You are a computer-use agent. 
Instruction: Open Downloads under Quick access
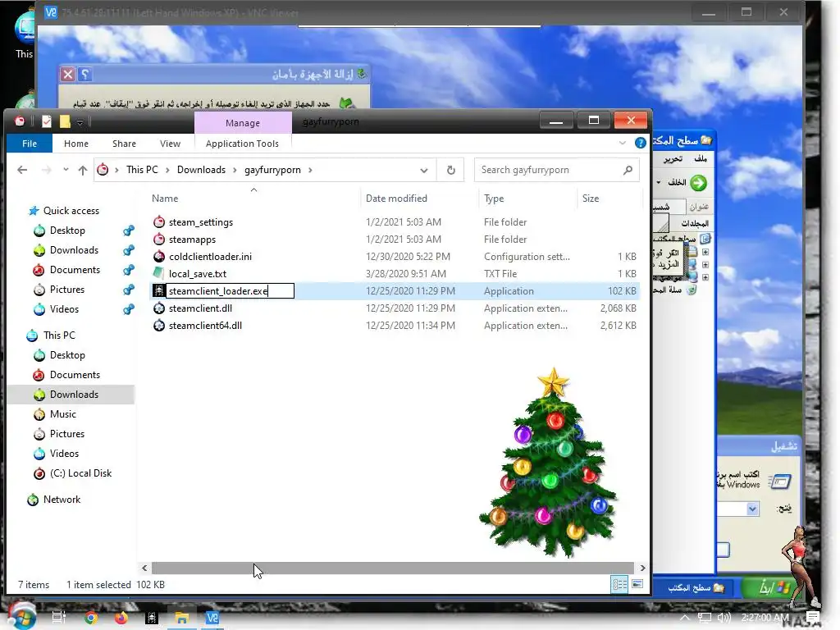[74, 250]
